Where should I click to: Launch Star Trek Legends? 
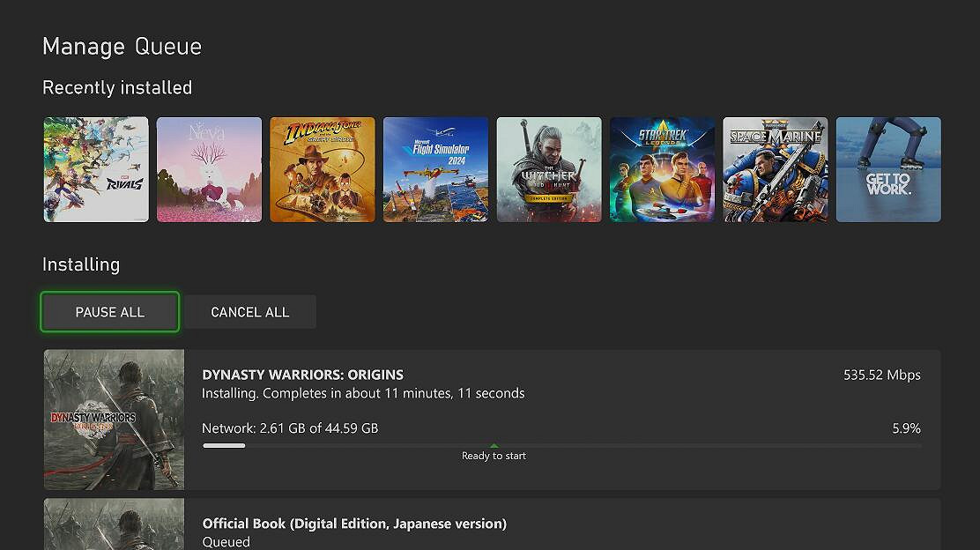point(662,169)
